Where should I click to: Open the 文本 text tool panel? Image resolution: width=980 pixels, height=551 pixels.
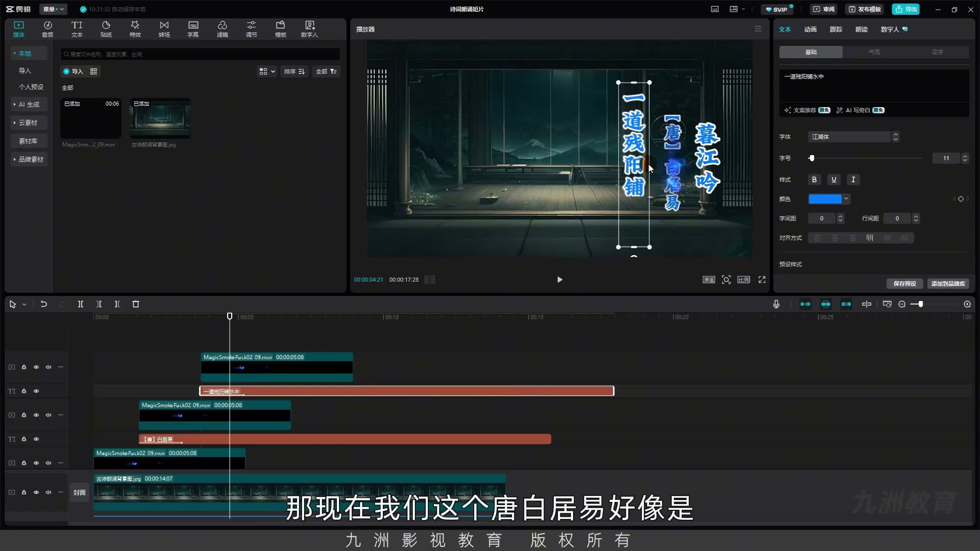coord(77,29)
